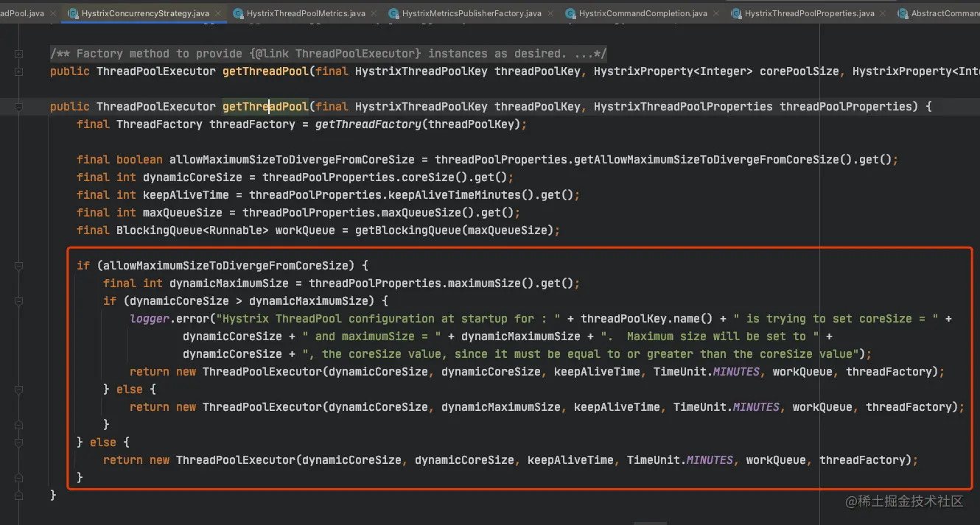This screenshot has height=525, width=980.
Task: Collapse the outer else block near the bottom
Action: pos(18,443)
